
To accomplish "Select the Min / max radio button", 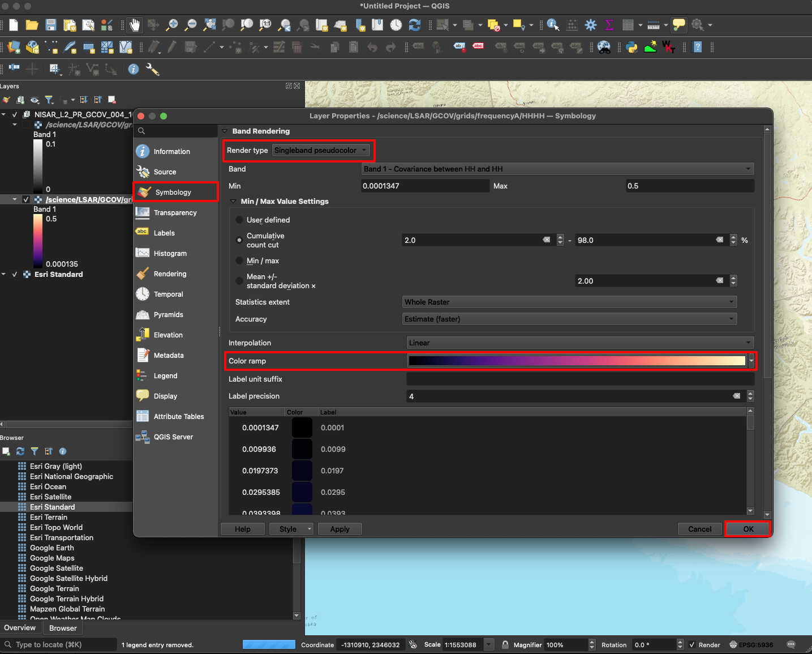I will [x=239, y=261].
